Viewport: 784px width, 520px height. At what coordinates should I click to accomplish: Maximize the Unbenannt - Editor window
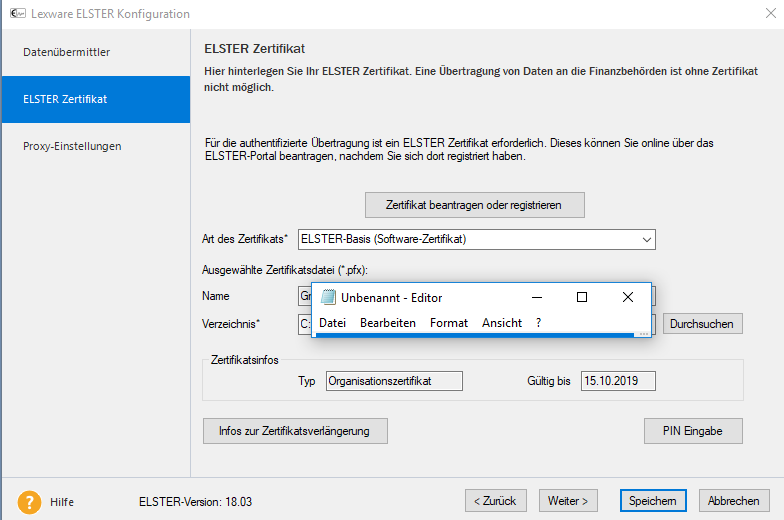click(582, 298)
